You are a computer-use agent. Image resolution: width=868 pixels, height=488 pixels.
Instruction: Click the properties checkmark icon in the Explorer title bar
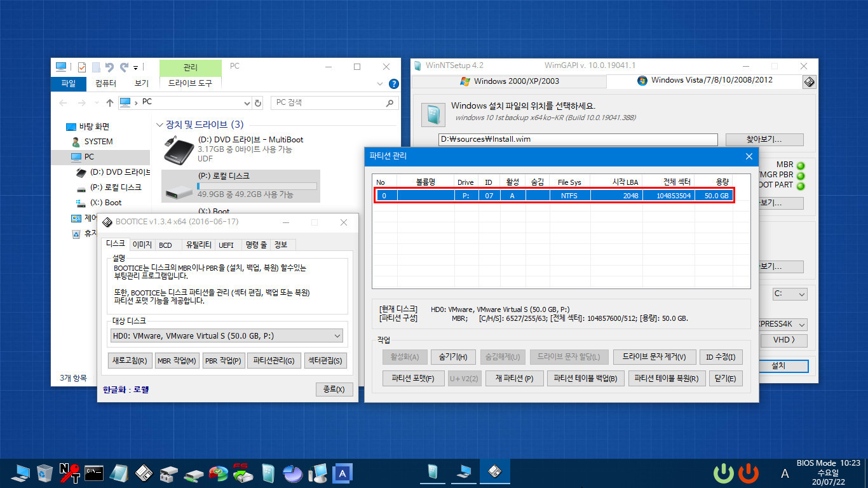[x=82, y=67]
